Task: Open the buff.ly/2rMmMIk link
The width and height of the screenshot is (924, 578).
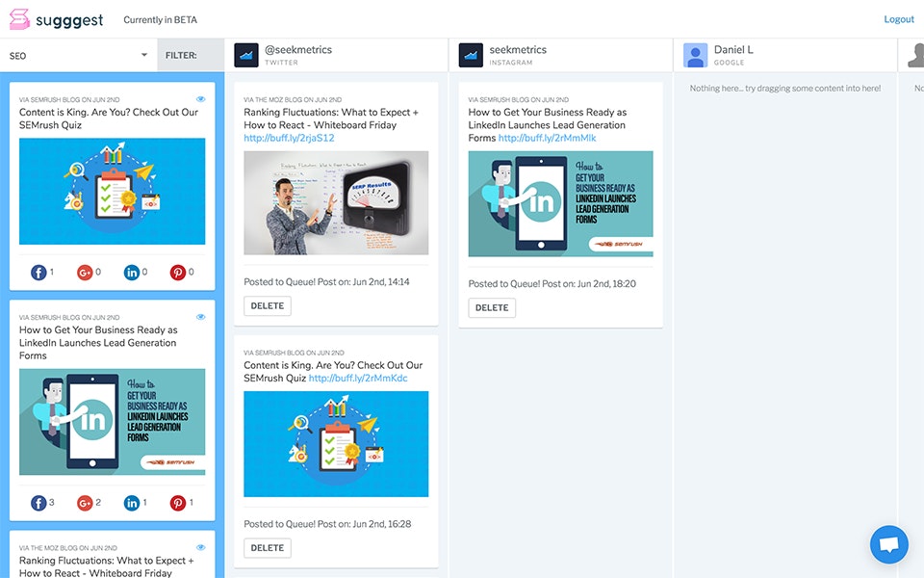Action: point(547,138)
